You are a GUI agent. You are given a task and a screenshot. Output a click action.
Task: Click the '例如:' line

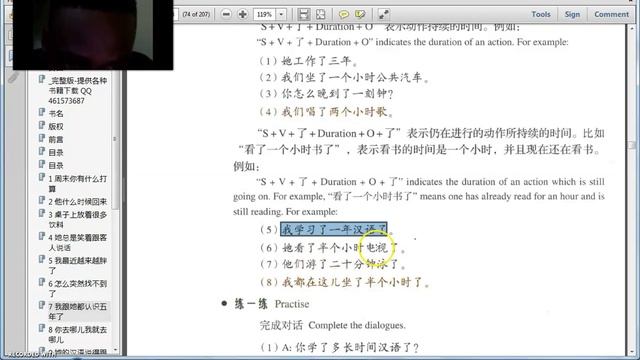click(x=247, y=167)
